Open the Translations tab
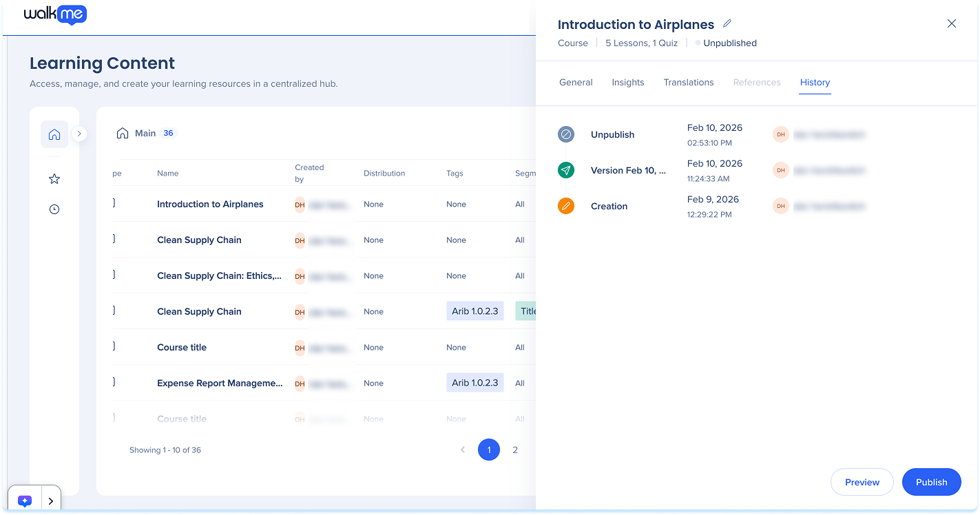The width and height of the screenshot is (980, 515). (688, 82)
